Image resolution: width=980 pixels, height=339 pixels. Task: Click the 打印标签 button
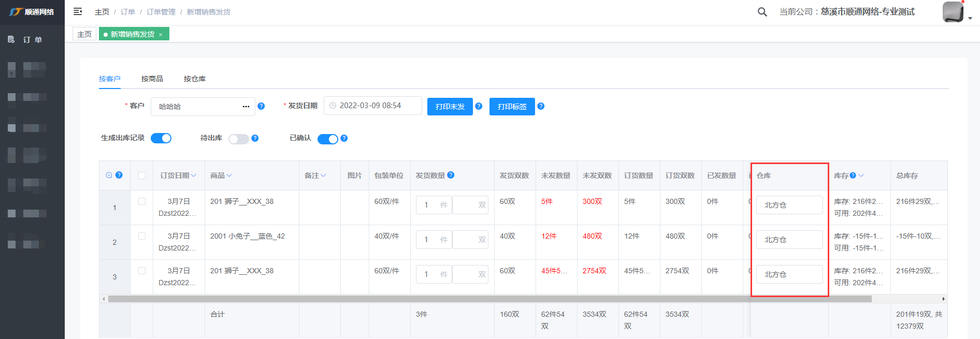[x=512, y=107]
